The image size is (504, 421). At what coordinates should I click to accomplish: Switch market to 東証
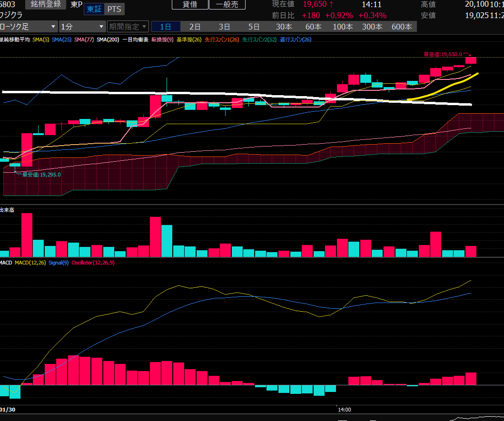[94, 9]
